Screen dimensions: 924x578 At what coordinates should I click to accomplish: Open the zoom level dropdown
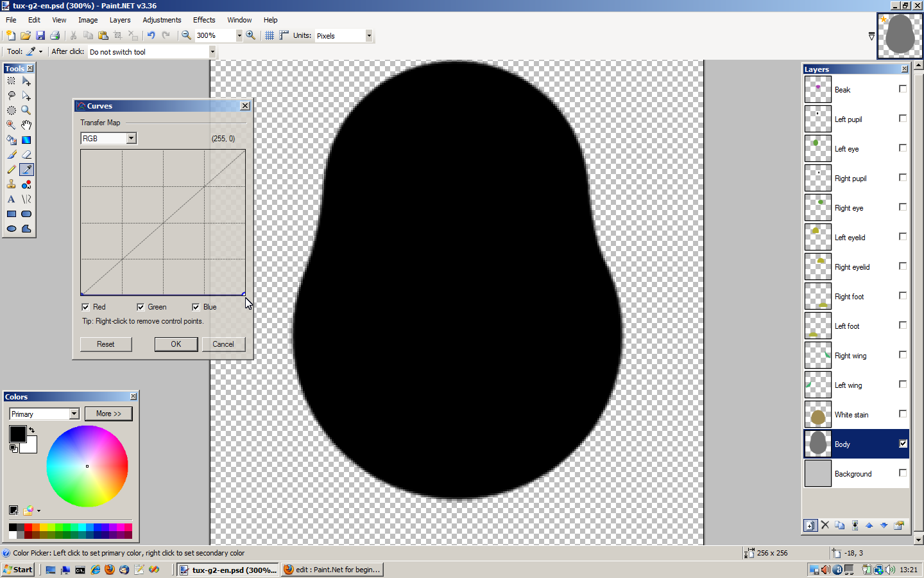coord(239,35)
